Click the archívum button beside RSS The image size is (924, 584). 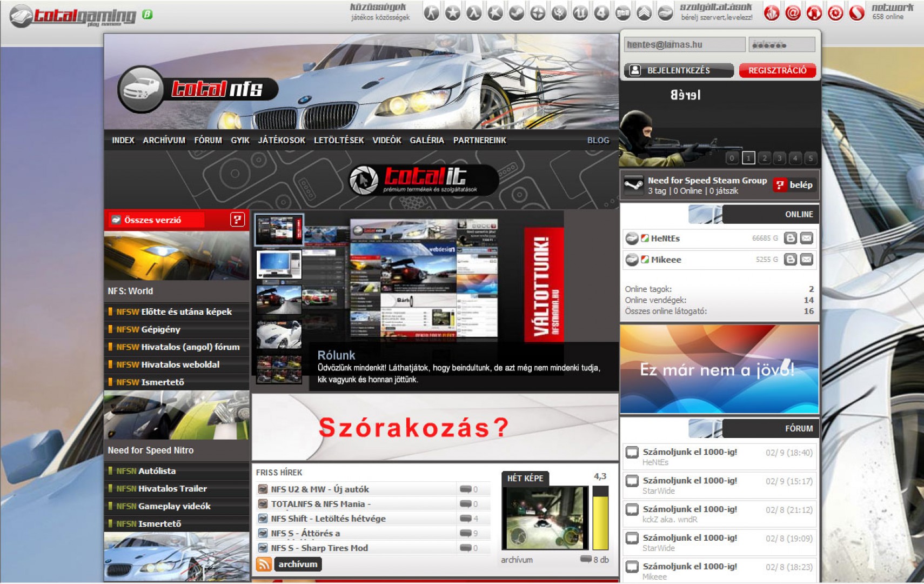(298, 564)
